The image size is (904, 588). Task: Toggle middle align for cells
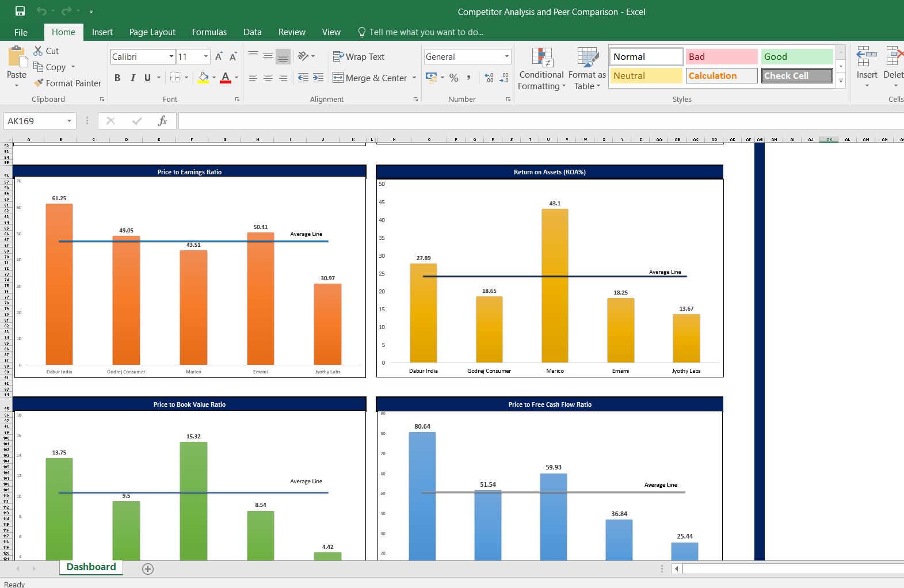tap(268, 56)
